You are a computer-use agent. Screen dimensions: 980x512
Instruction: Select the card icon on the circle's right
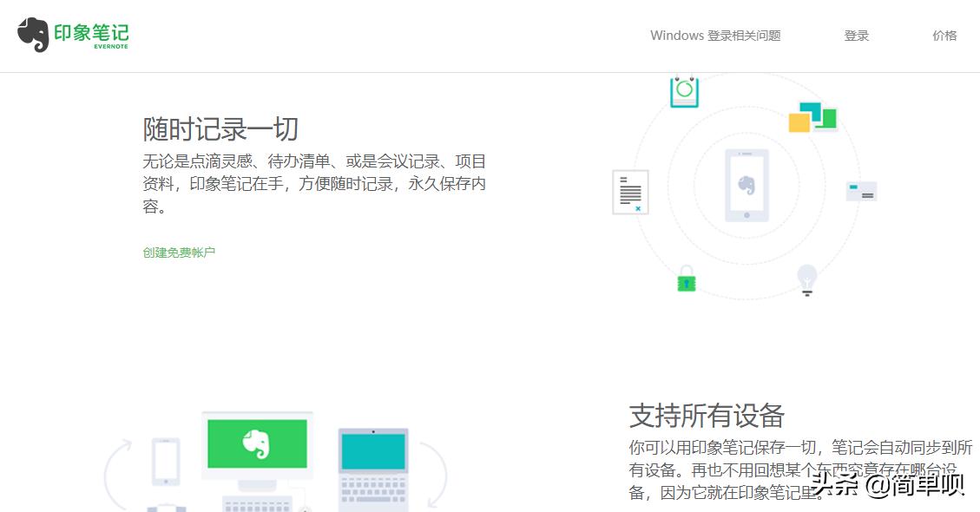point(860,191)
